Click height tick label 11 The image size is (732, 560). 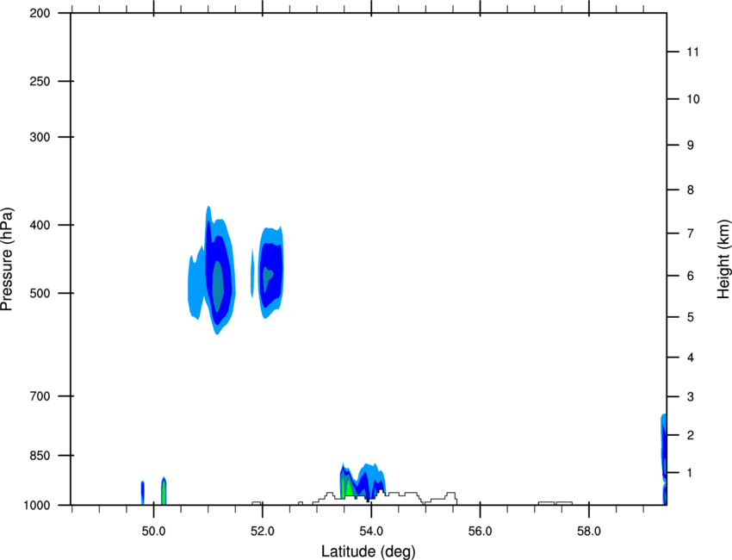pyautogui.click(x=692, y=52)
